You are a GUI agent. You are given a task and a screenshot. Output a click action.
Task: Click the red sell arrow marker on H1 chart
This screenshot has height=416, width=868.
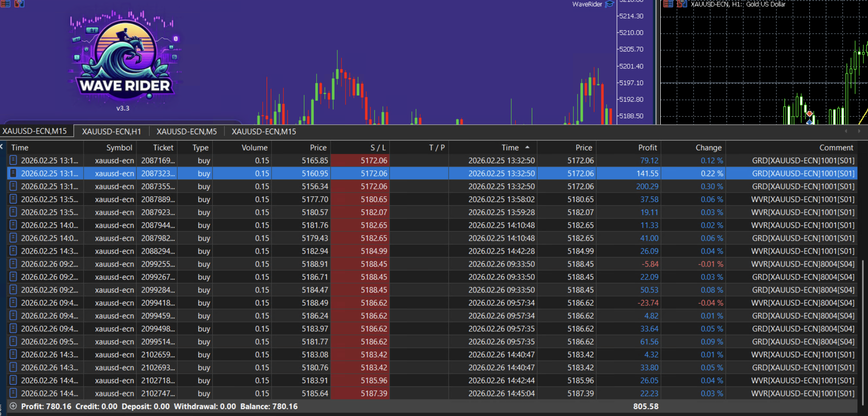point(809,114)
